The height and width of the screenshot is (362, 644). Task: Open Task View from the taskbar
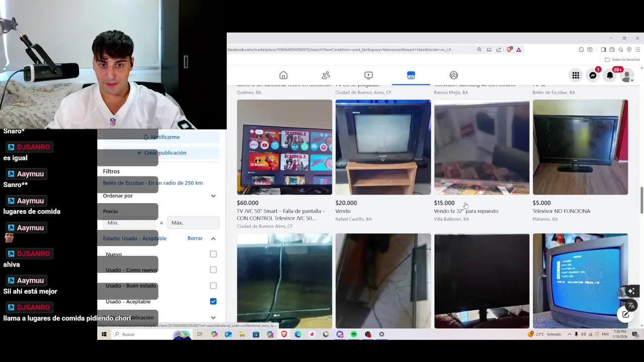coord(200,334)
